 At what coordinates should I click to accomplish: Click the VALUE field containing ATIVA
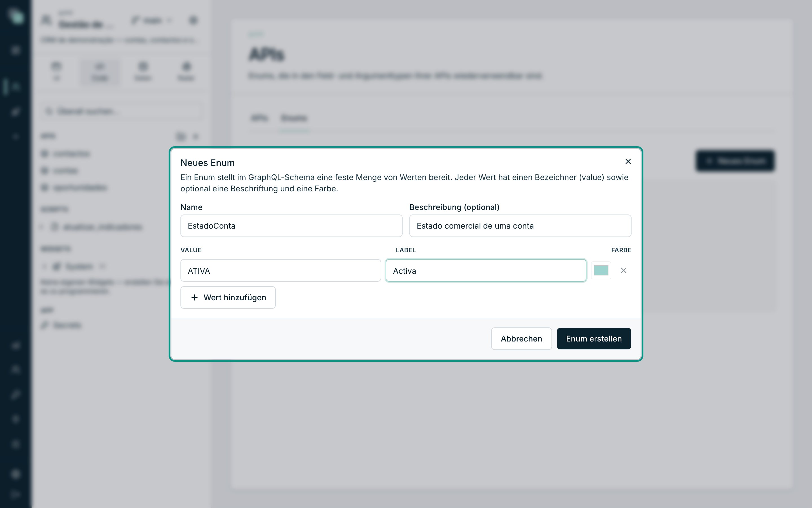[x=281, y=270]
